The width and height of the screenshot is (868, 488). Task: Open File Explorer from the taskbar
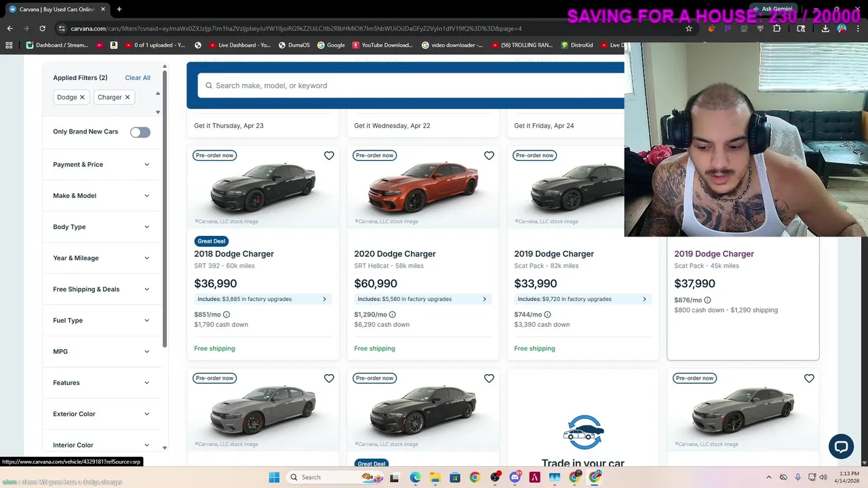tap(435, 477)
